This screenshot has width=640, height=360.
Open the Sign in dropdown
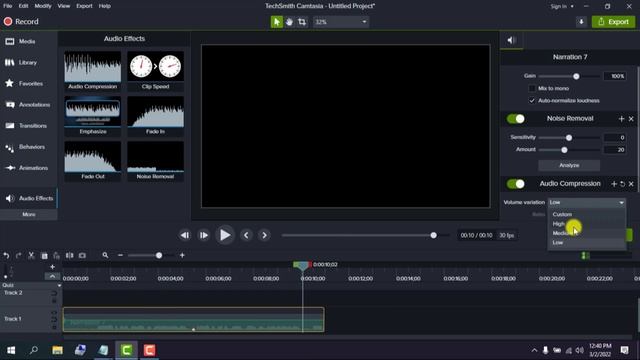[562, 6]
